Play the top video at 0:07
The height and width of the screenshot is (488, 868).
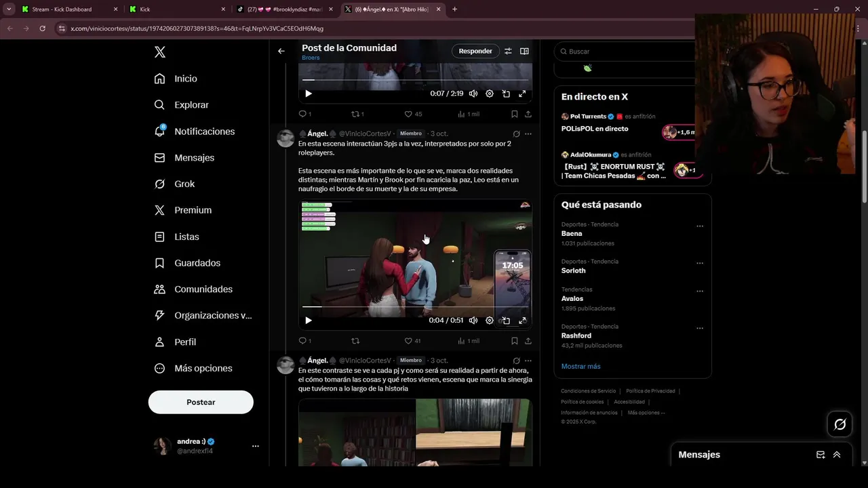point(309,94)
